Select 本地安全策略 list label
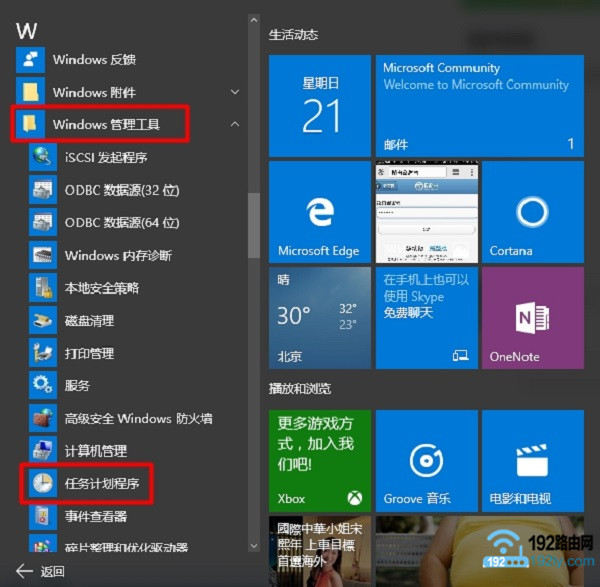The image size is (600, 587). click(x=101, y=288)
